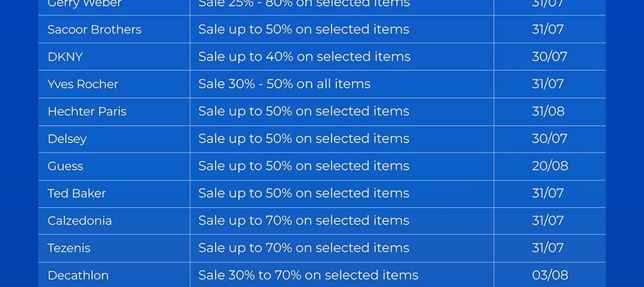The height and width of the screenshot is (287, 644).
Task: Click the Tezenis brand name
Action: coord(69,248)
